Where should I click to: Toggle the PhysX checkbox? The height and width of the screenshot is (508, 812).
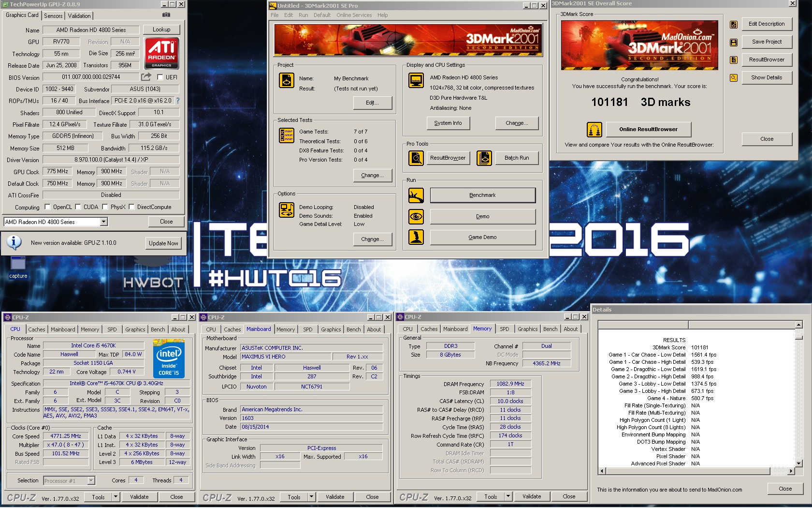(x=105, y=207)
